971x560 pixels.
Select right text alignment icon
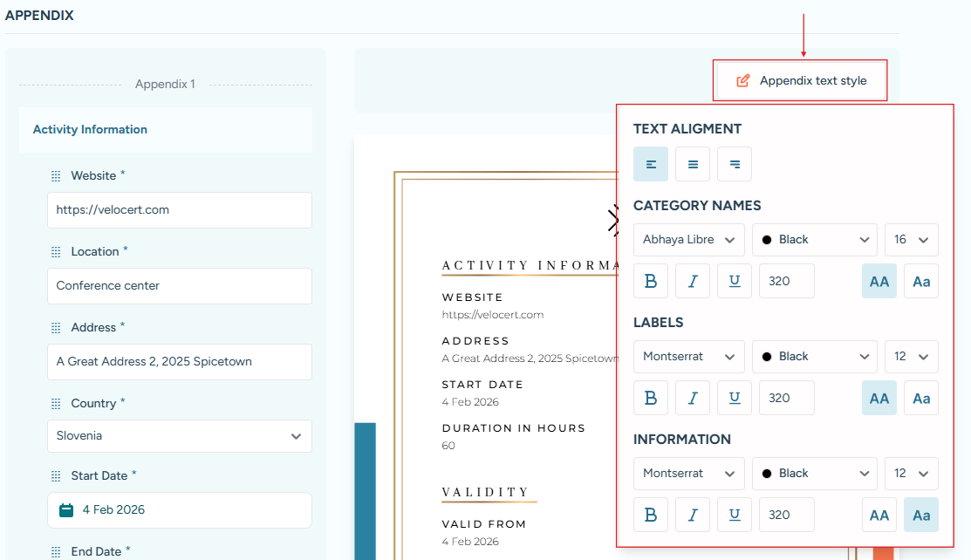coord(735,164)
